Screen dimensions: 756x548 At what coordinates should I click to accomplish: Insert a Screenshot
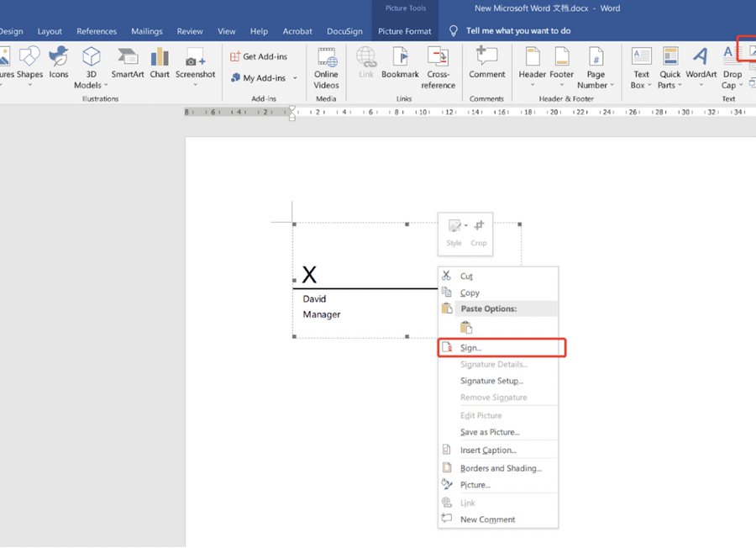click(x=195, y=67)
